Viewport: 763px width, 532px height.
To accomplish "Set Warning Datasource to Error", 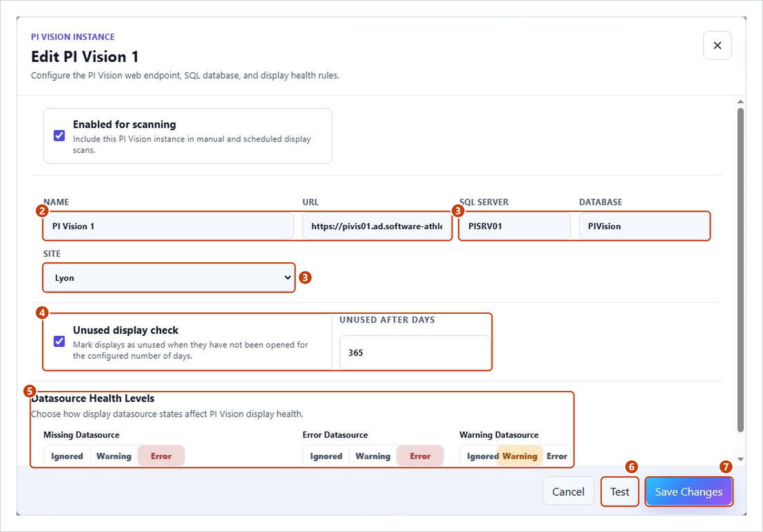I will point(556,456).
